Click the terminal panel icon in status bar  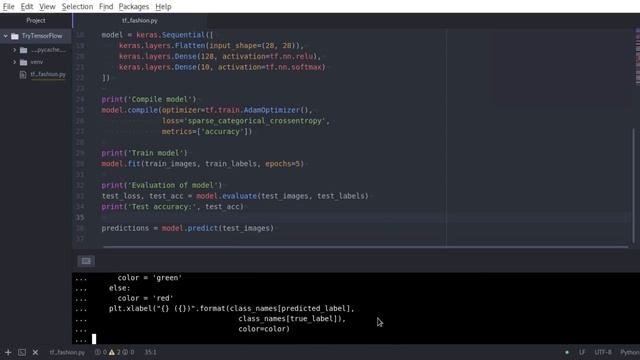point(22,352)
